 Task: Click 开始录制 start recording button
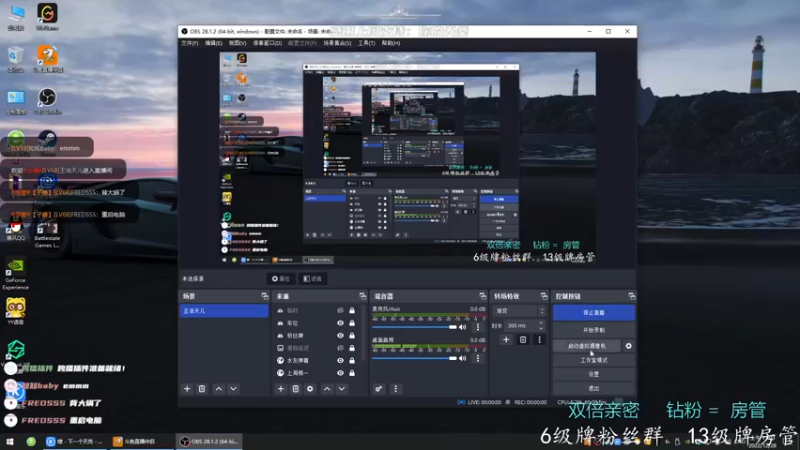tap(594, 330)
